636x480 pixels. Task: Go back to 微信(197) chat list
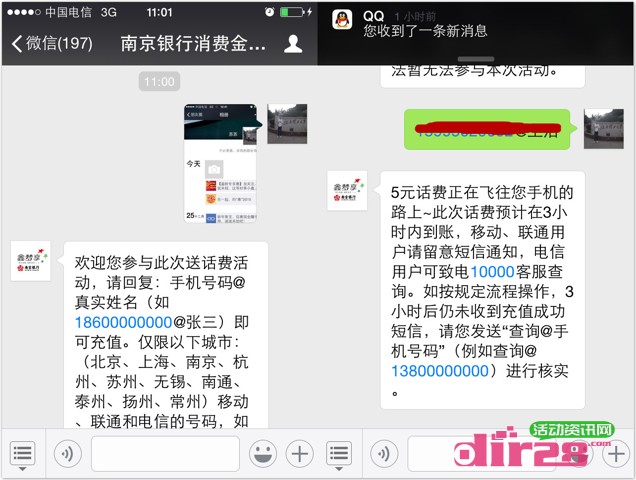tap(52, 43)
